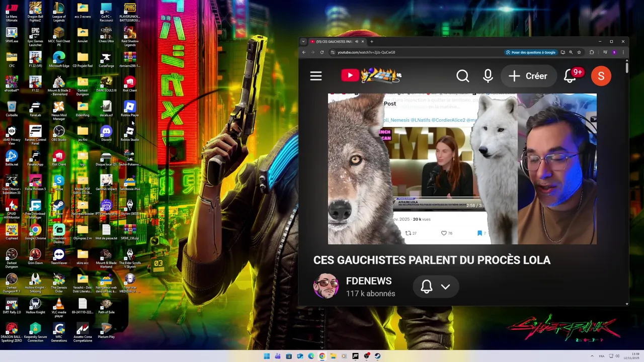Select the Battle.net desktop icon
644x362 pixels.
12,158
